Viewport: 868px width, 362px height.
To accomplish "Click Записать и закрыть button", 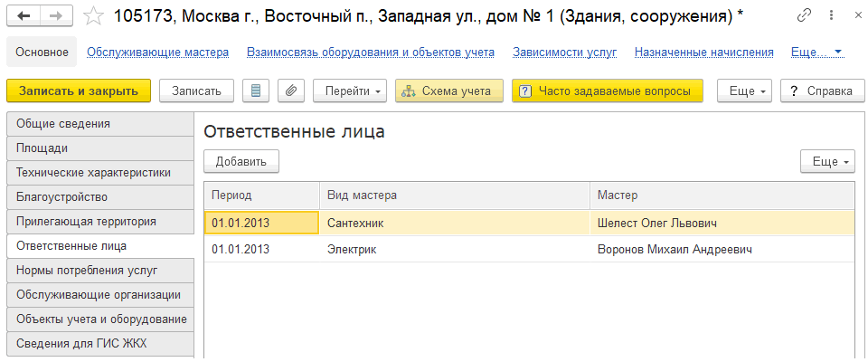I will [79, 90].
